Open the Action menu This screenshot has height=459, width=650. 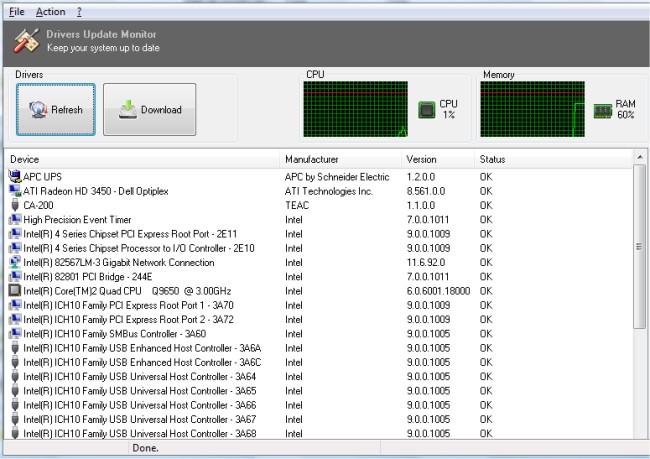tap(50, 12)
